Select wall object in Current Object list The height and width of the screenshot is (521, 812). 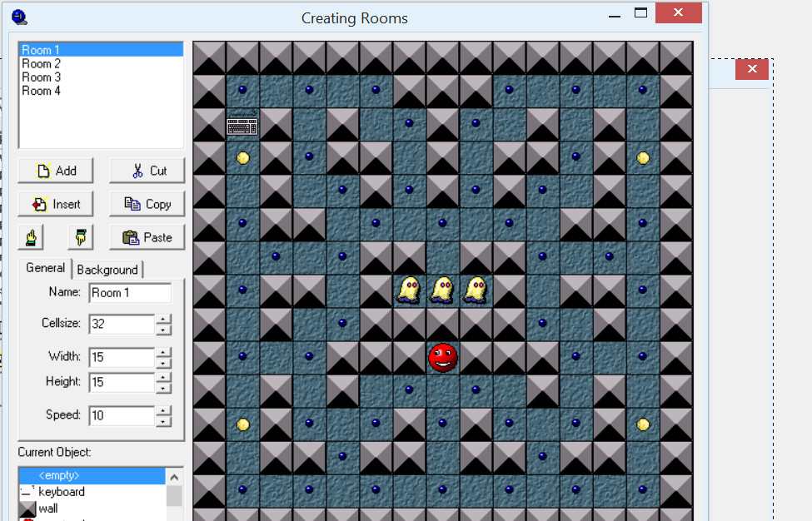tap(92, 508)
